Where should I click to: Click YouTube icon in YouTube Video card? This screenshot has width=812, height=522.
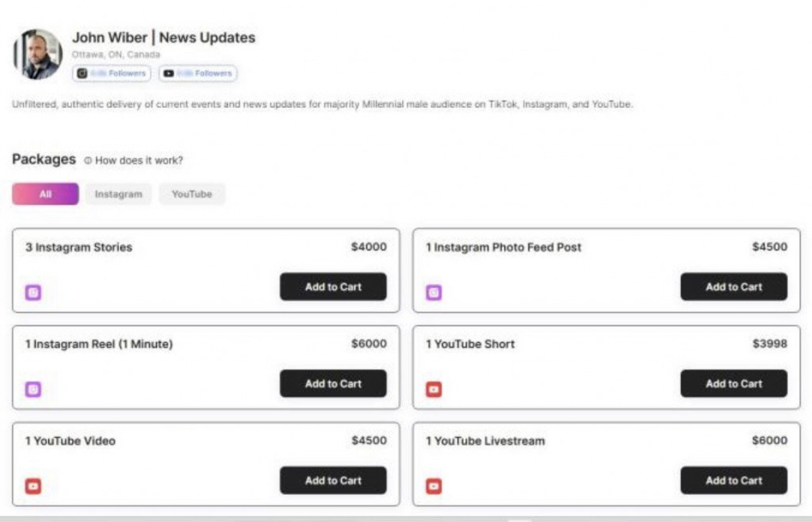[x=33, y=486]
